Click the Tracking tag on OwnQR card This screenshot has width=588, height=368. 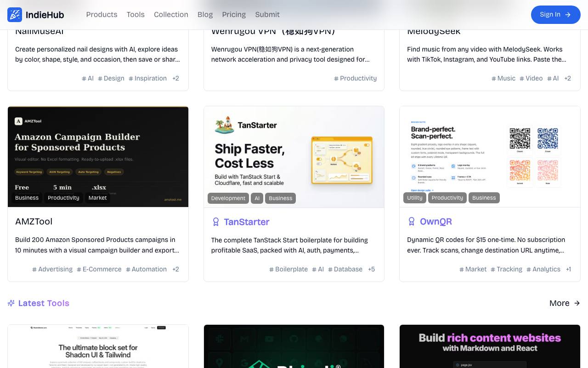click(x=507, y=269)
